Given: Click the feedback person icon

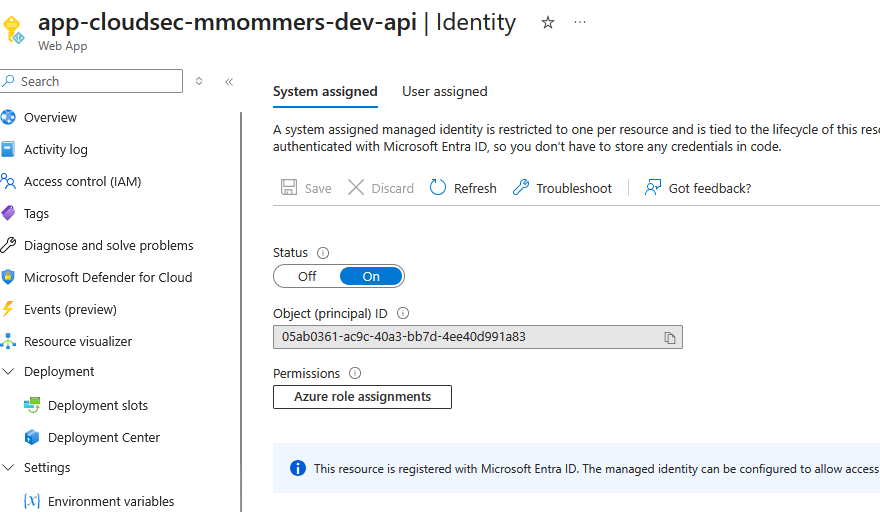Looking at the screenshot, I should click(653, 188).
